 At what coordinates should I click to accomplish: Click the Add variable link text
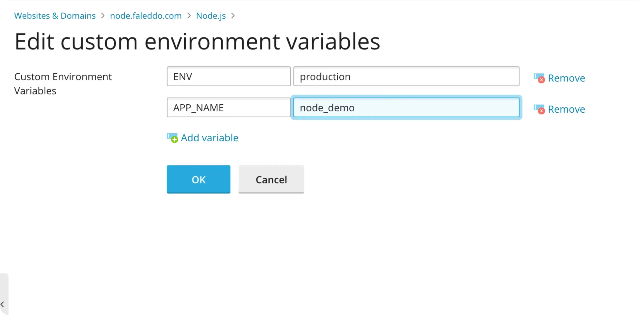tap(209, 138)
